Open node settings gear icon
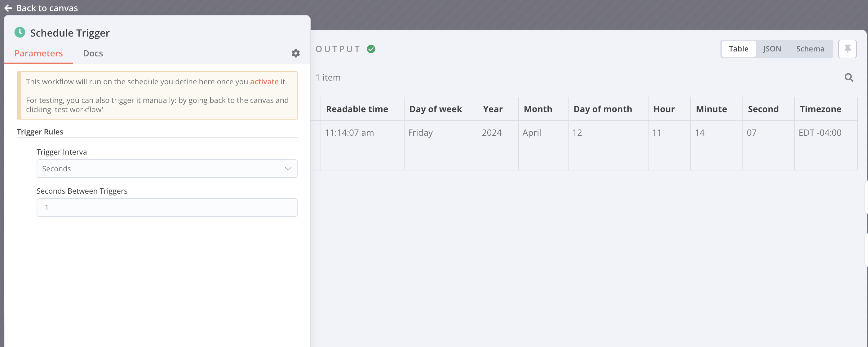 click(295, 53)
